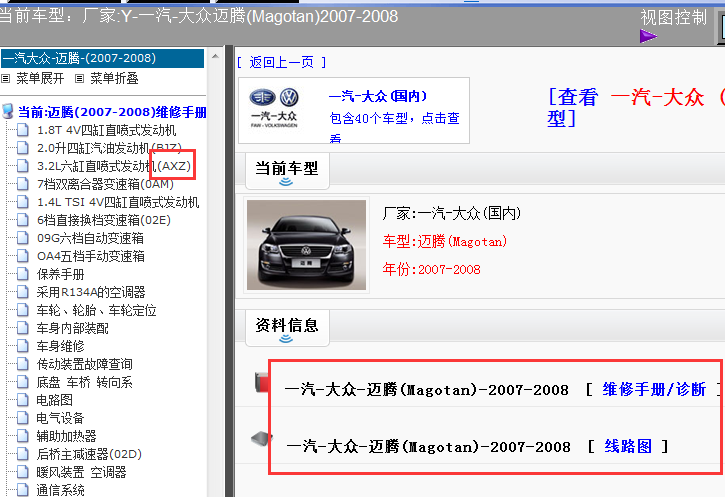The height and width of the screenshot is (497, 725).
Task: Open OA4五档手动变速箱 entry
Action: click(x=91, y=257)
